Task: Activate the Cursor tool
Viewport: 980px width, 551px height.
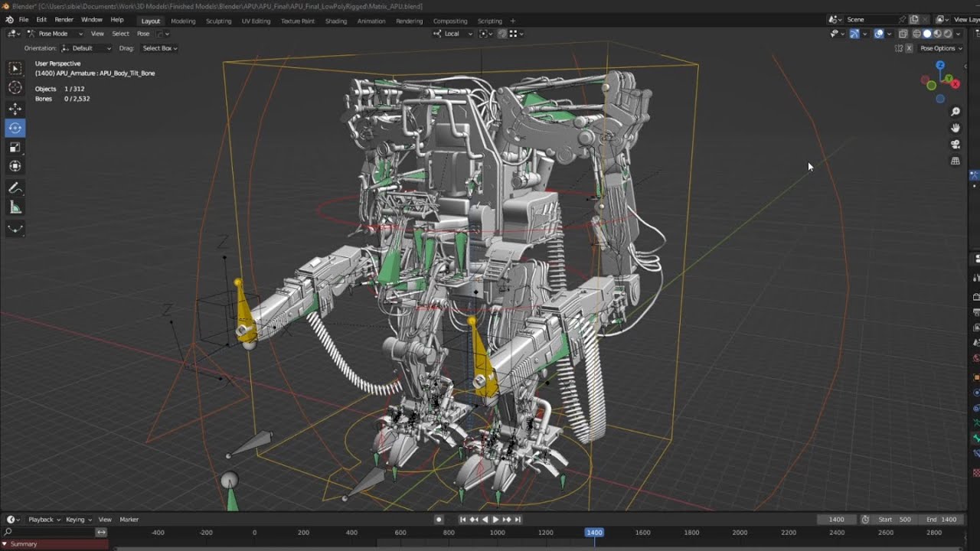Action: point(15,88)
